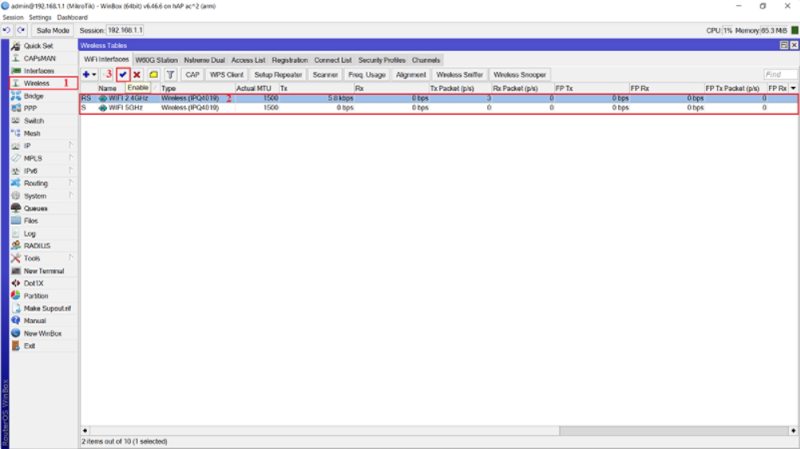Open the Settings menu

[x=40, y=18]
